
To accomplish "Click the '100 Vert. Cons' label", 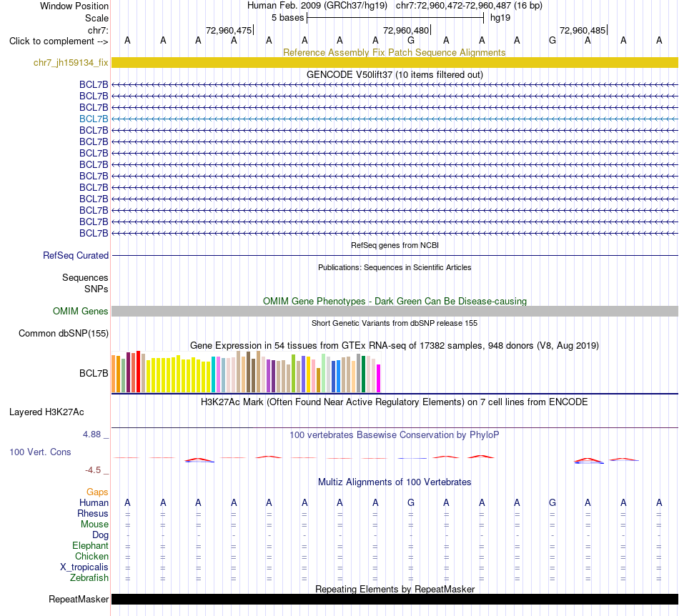I will [x=40, y=452].
